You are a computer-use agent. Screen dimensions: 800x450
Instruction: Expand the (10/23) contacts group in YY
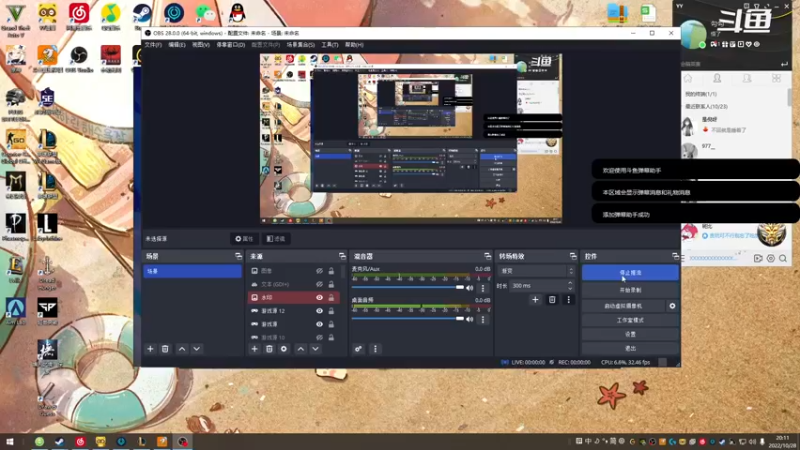[706, 107]
